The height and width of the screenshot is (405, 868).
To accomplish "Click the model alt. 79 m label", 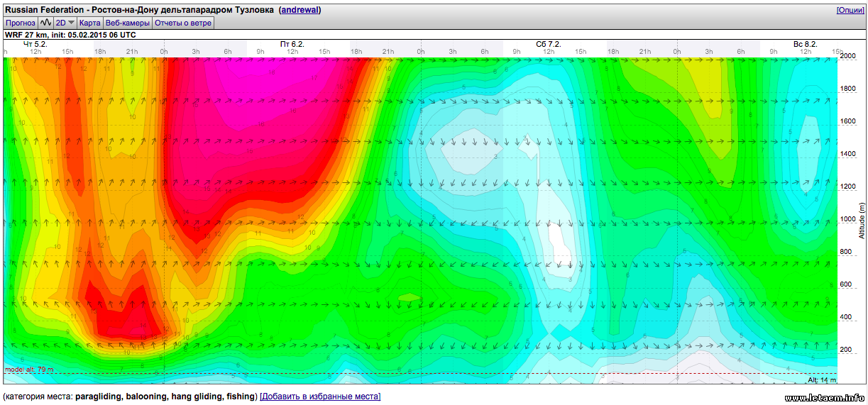I will (x=29, y=370).
